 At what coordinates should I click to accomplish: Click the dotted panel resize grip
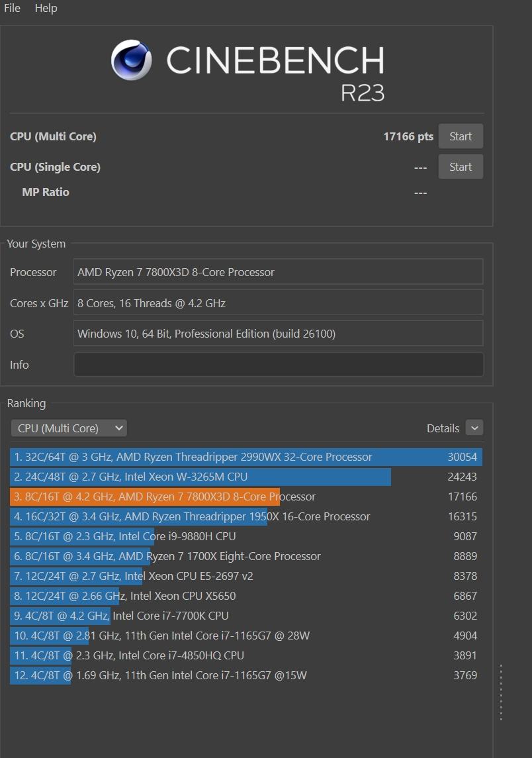[502, 692]
